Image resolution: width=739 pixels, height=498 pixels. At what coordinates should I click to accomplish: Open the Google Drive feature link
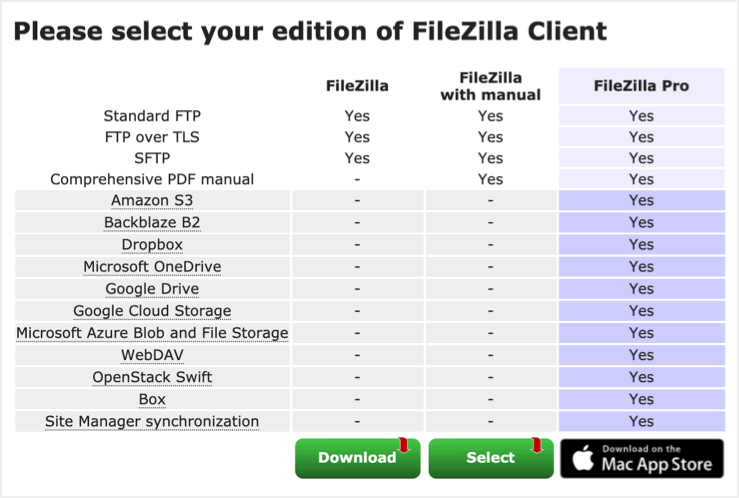point(152,289)
